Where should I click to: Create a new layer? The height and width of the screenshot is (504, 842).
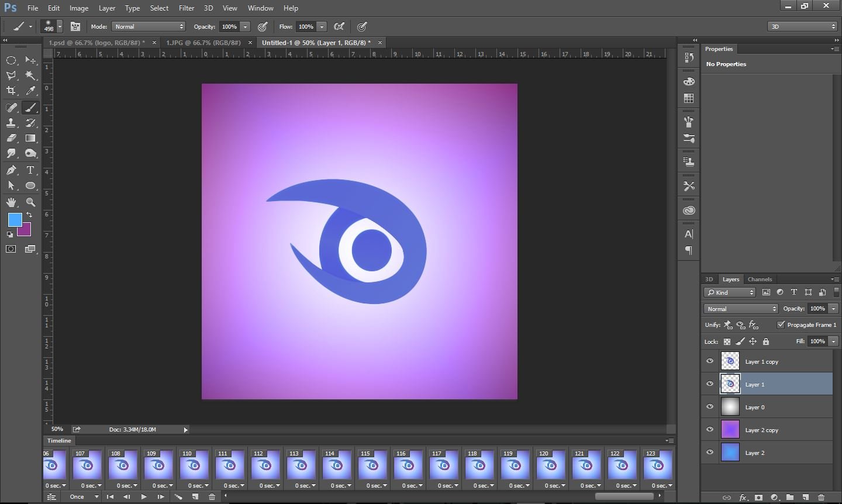point(806,498)
